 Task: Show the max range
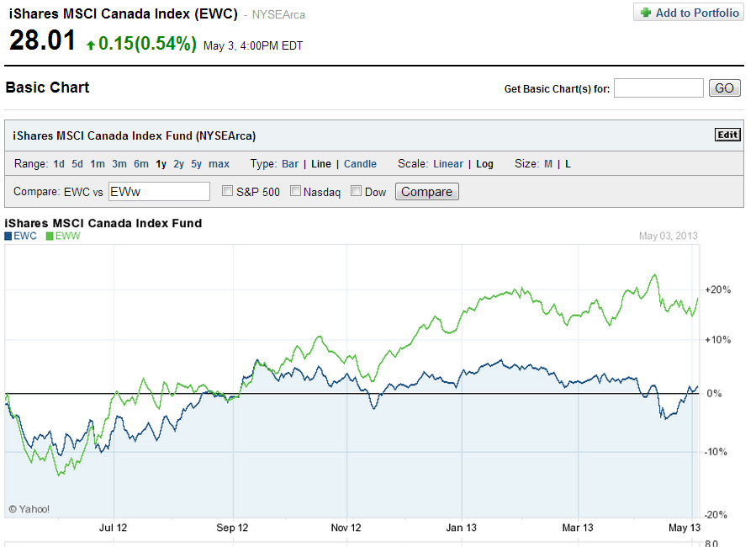pyautogui.click(x=219, y=164)
